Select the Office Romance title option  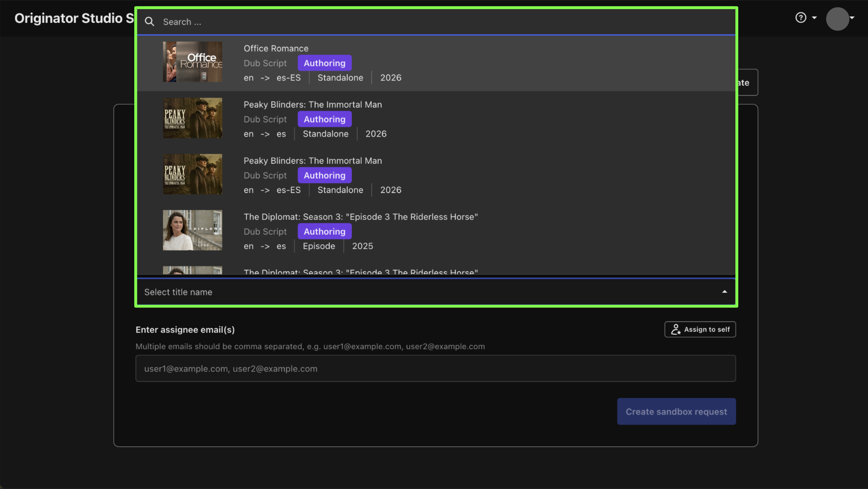point(436,63)
